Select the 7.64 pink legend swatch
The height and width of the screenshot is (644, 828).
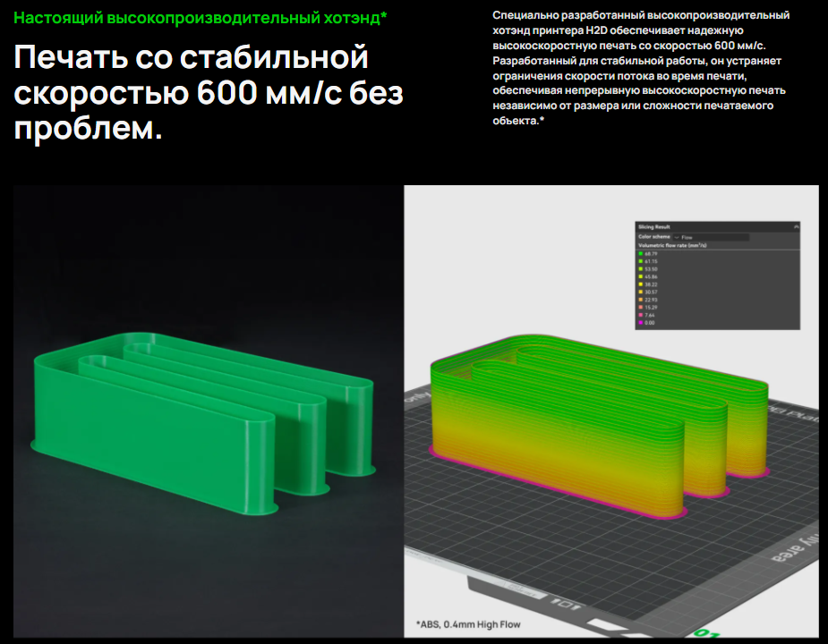point(641,315)
